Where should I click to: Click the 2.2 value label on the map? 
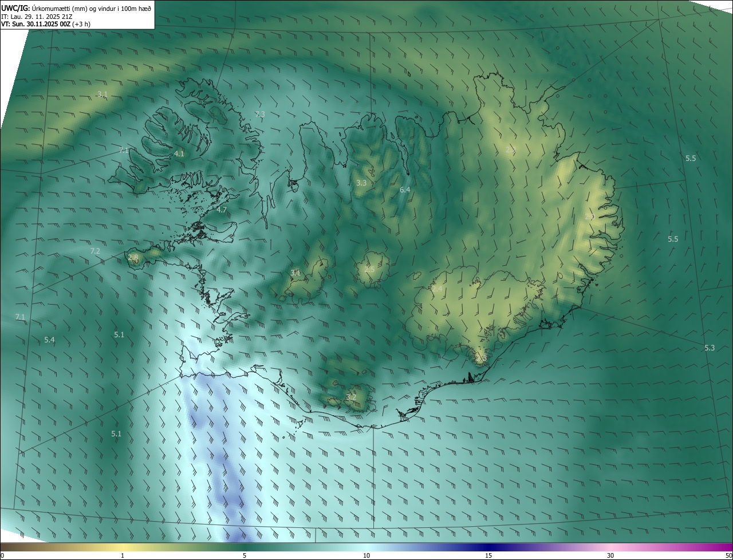click(511, 149)
